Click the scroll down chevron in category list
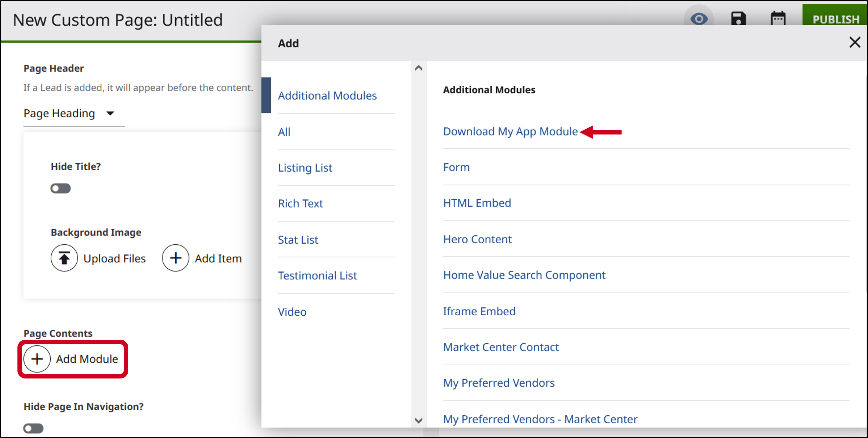The height and width of the screenshot is (438, 868). coord(419,420)
